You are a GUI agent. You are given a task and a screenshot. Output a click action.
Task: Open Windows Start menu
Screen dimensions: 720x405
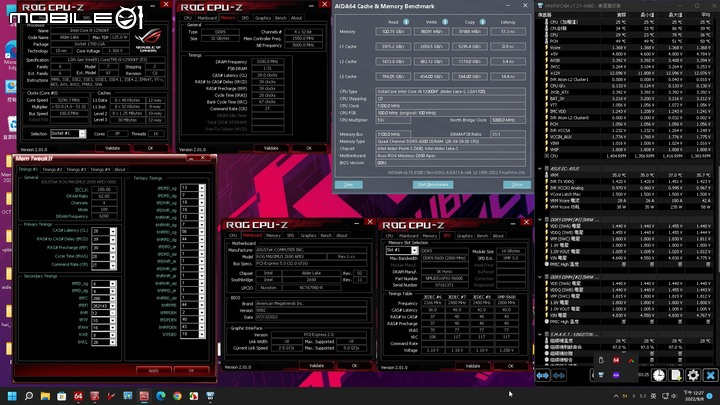12,396
